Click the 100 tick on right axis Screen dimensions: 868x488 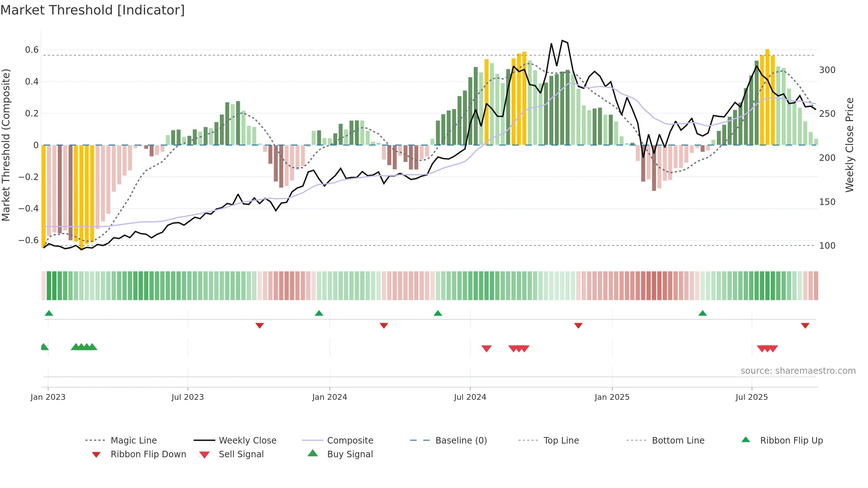(x=827, y=246)
